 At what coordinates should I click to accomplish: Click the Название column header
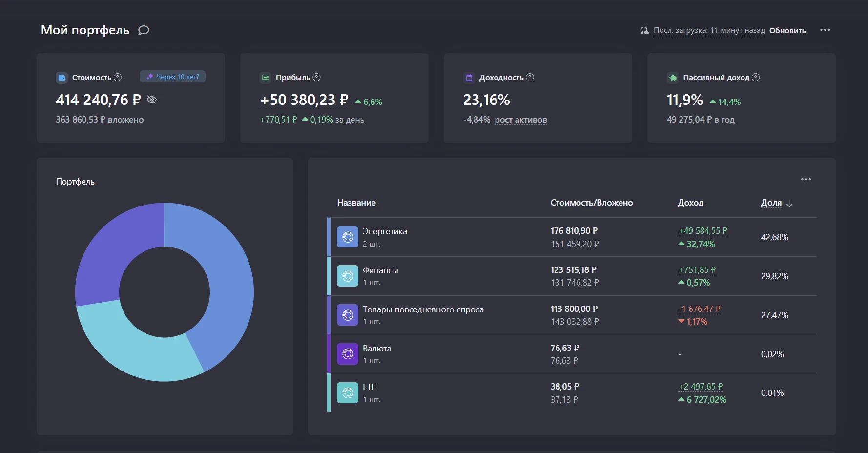[356, 203]
